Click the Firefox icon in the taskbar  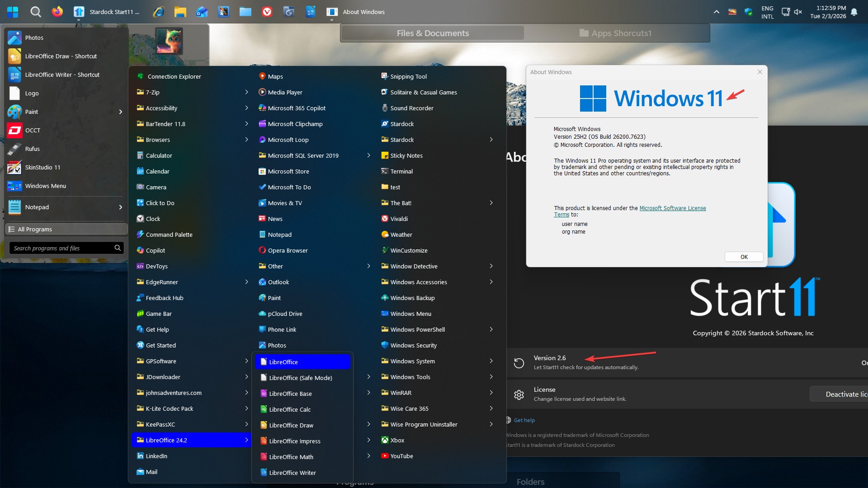(57, 12)
